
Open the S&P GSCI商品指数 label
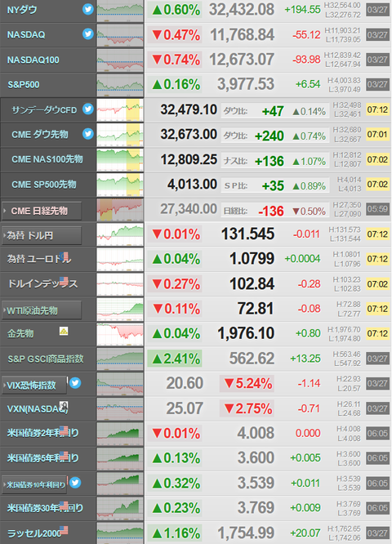pyautogui.click(x=46, y=359)
